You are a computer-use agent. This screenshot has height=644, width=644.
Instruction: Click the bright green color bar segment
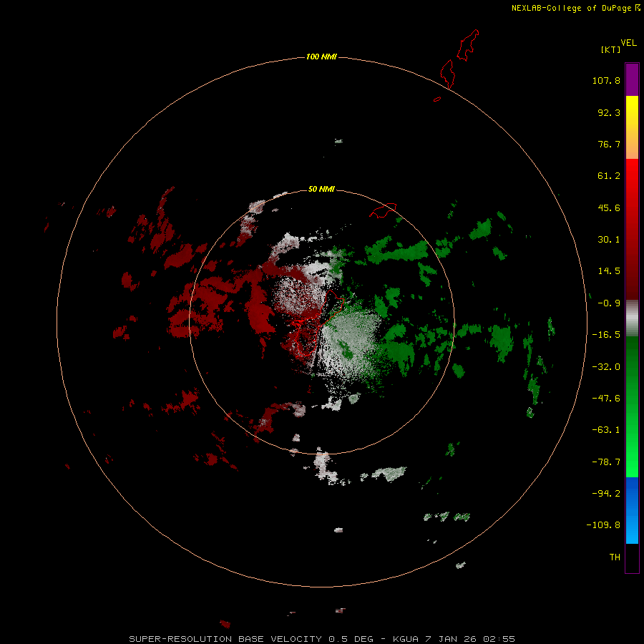pos(632,406)
